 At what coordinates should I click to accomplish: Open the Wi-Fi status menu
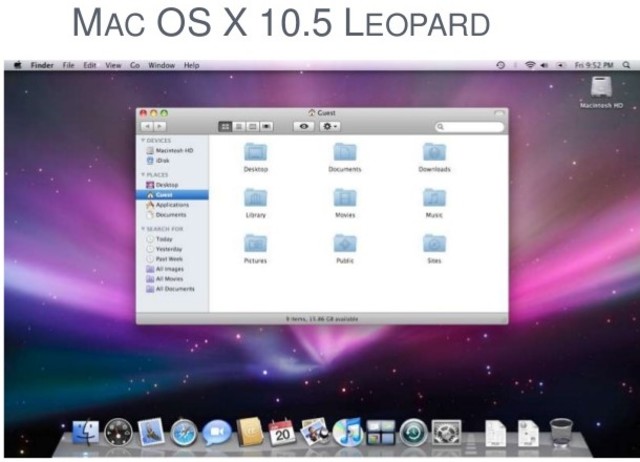530,65
